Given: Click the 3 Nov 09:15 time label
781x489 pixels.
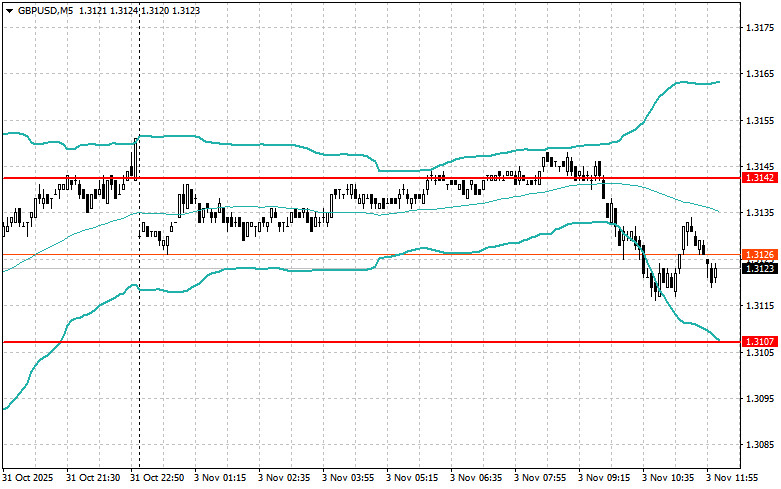Looking at the screenshot, I should [604, 478].
